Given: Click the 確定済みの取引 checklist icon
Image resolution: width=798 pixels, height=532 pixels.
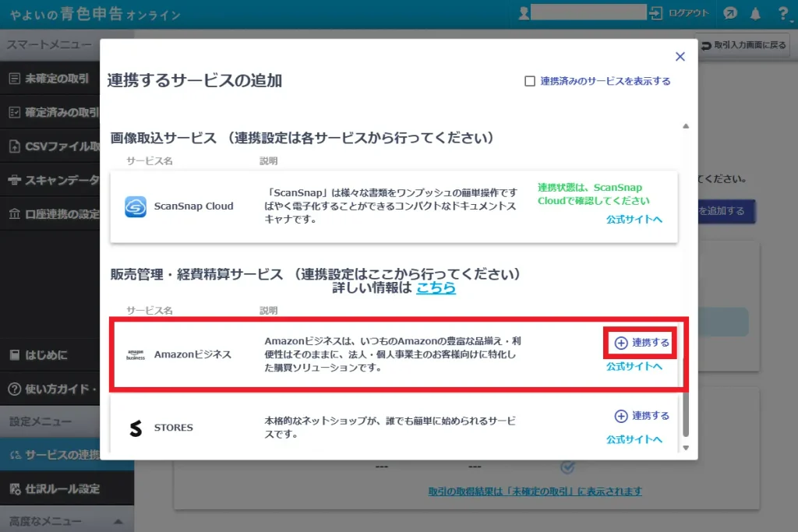Looking at the screenshot, I should coord(15,112).
